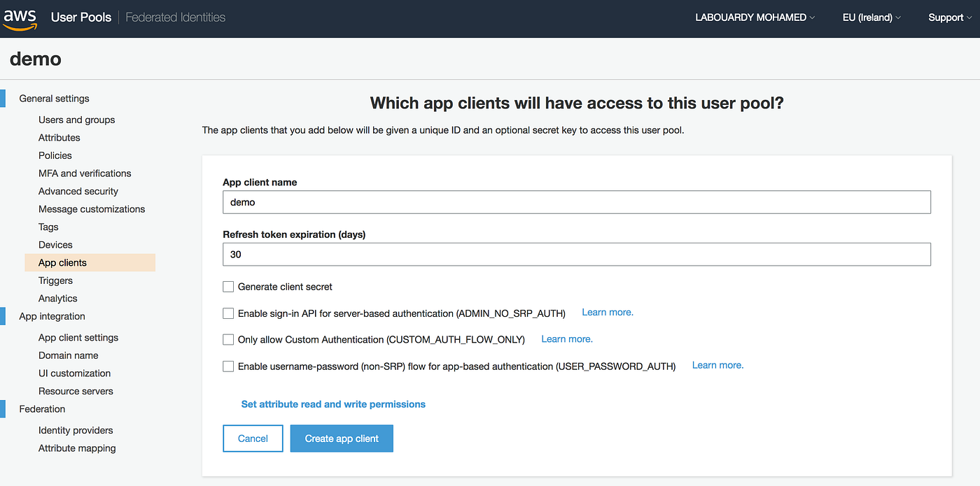Enable Only allow Custom Authentication flow

pos(227,340)
